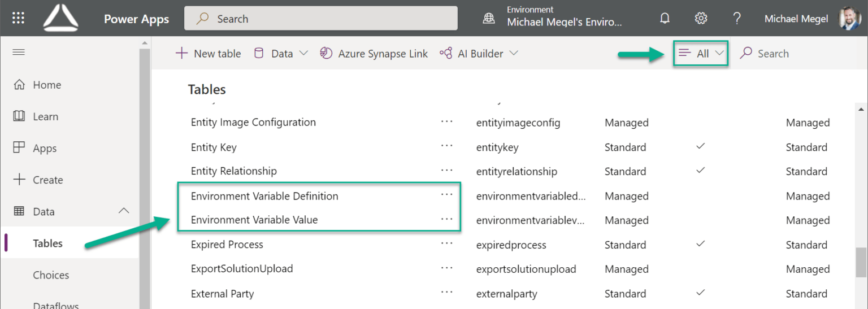Open the Environment Variable Definition table
This screenshot has width=868, height=309.
pos(264,196)
